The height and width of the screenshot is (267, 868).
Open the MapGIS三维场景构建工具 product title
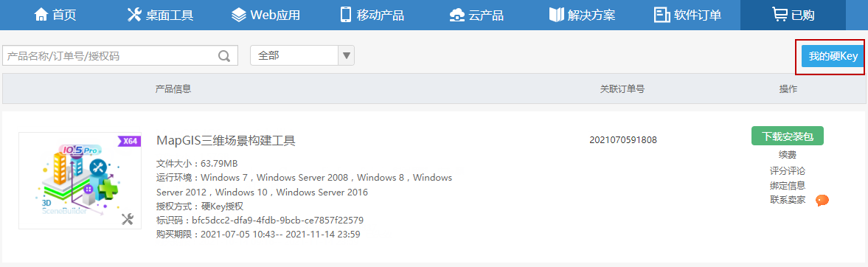226,141
